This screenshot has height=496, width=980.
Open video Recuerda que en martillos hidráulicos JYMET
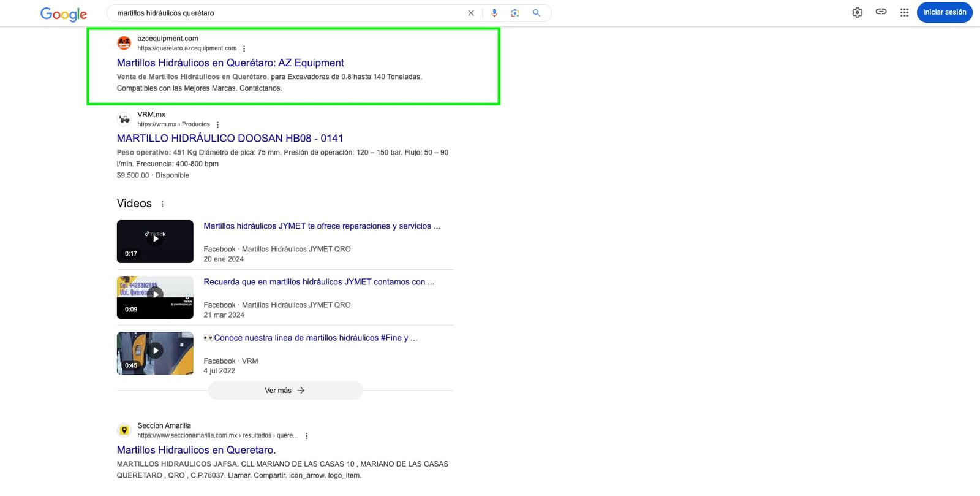[x=318, y=282]
